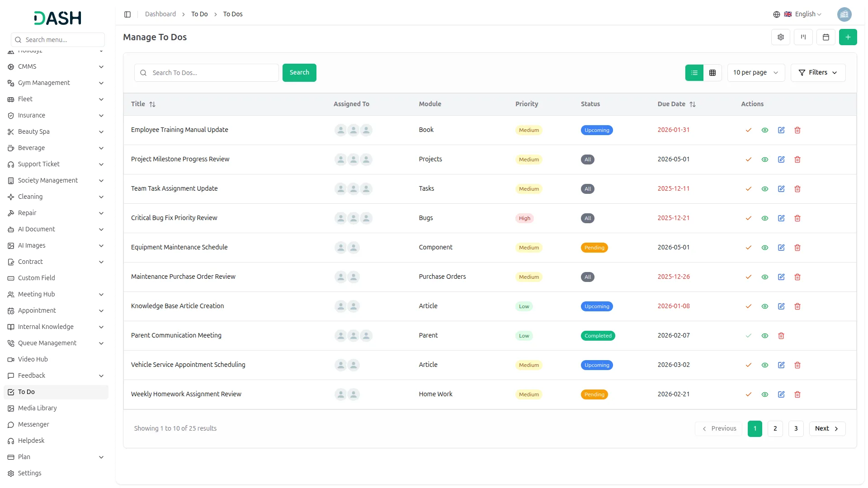Open the settings gear icon beside Manage To Dos
This screenshot has height=488, width=868.
(x=780, y=37)
